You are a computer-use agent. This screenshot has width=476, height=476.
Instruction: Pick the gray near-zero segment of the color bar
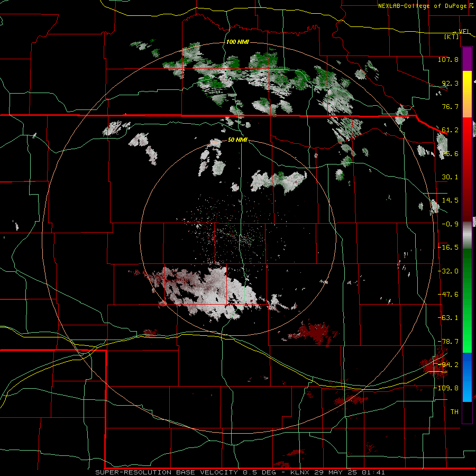coord(467,235)
